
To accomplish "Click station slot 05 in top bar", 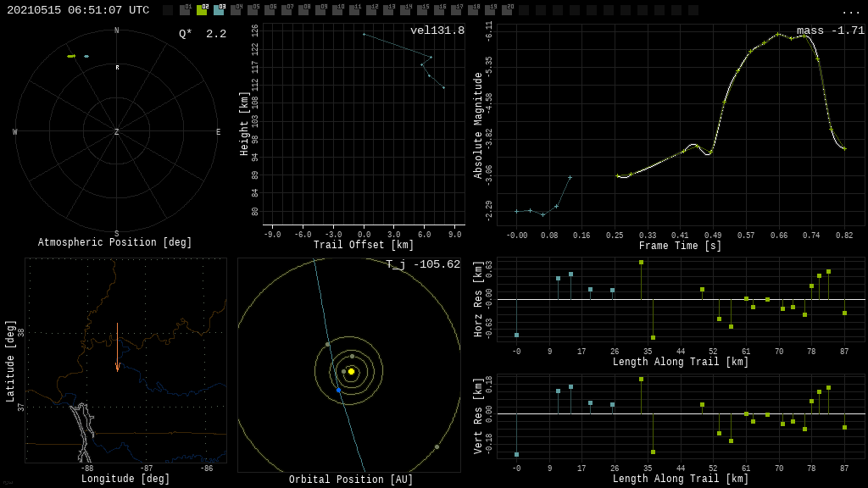I will (x=253, y=10).
